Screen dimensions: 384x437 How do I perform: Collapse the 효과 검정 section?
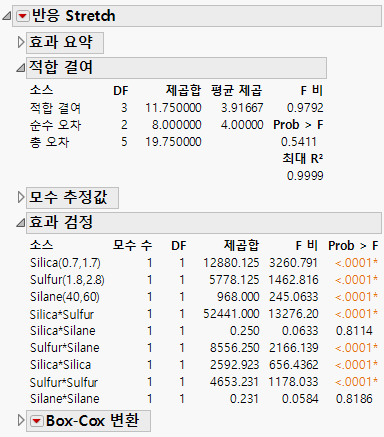[21, 222]
